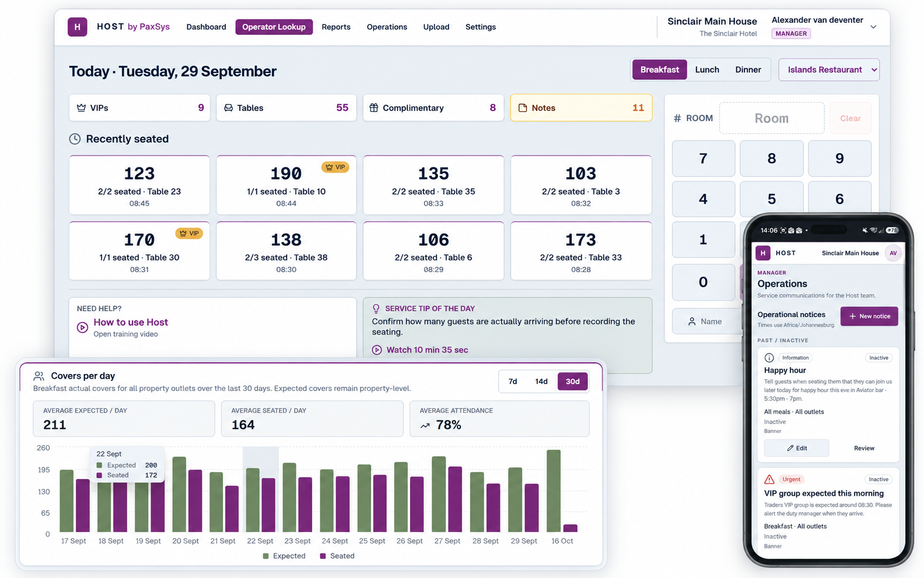Select the Breakfast meal toggle
Viewport: 924px width, 578px height.
click(660, 69)
